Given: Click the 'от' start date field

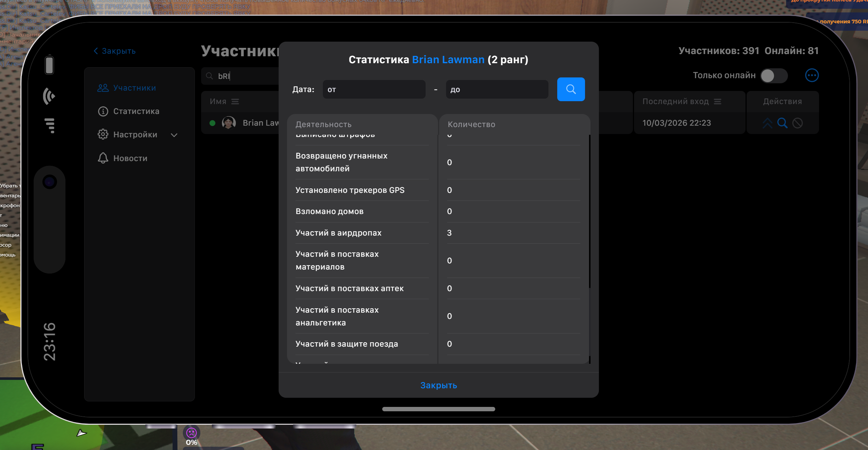Looking at the screenshot, I should (x=374, y=89).
